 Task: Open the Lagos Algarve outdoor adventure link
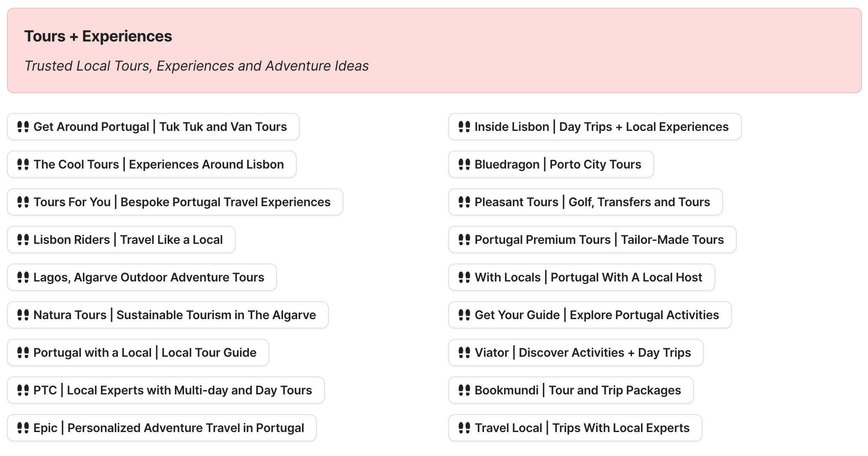point(142,277)
